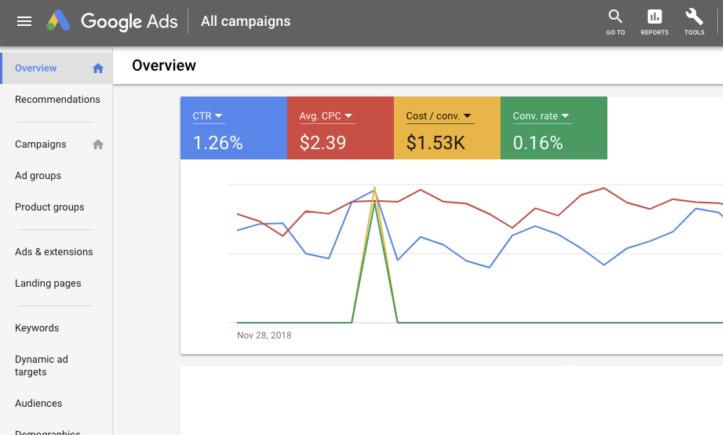Open the Cost / conv. metric dropdown
This screenshot has height=435, width=723.
[467, 116]
